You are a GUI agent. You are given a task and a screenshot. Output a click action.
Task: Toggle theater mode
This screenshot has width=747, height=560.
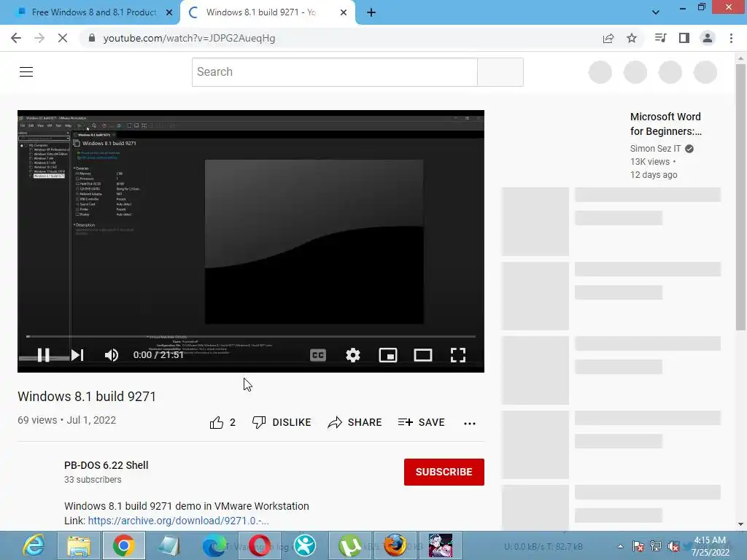tap(423, 355)
